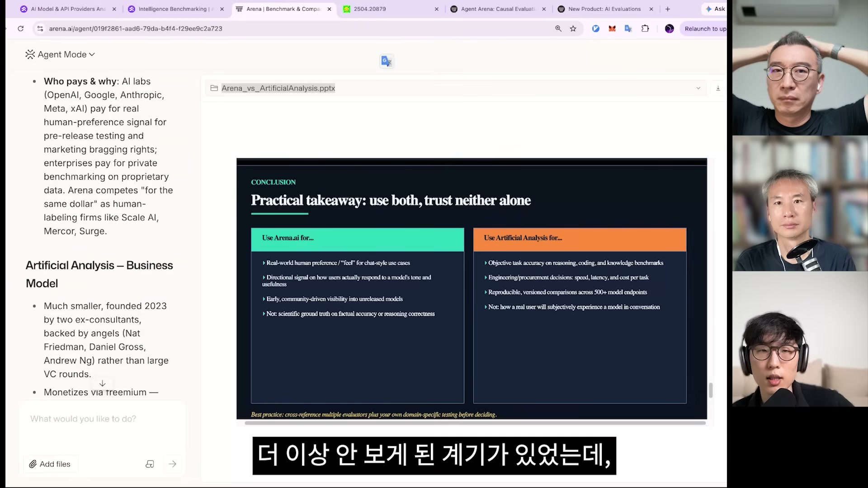Viewport: 868px width, 488px height.
Task: Click the zoom magnifier icon in address bar
Action: point(558,28)
